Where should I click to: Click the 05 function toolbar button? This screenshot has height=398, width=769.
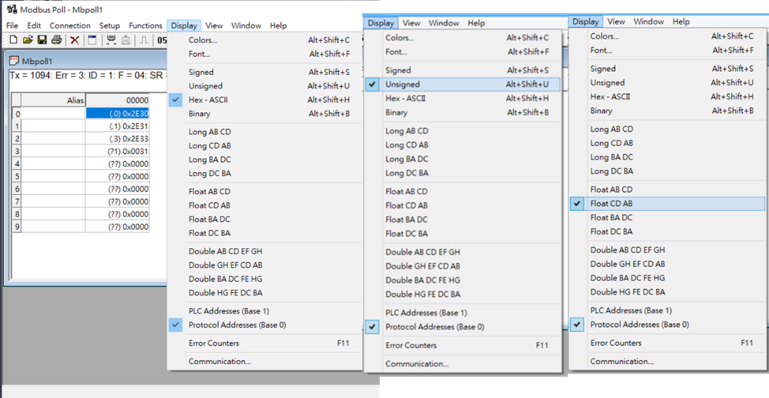(162, 40)
